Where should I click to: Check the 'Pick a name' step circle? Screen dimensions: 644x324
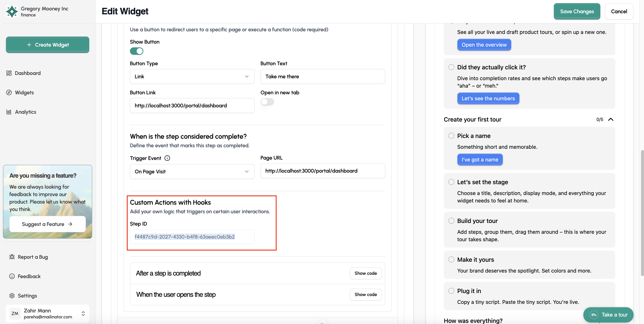pyautogui.click(x=451, y=136)
